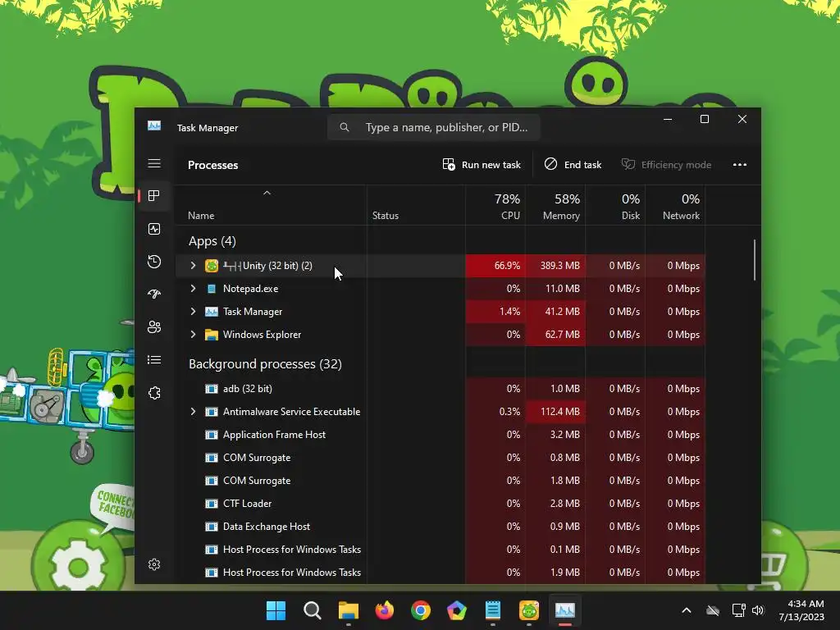Click 112.4 MB memory value for Antimalware

pyautogui.click(x=559, y=412)
